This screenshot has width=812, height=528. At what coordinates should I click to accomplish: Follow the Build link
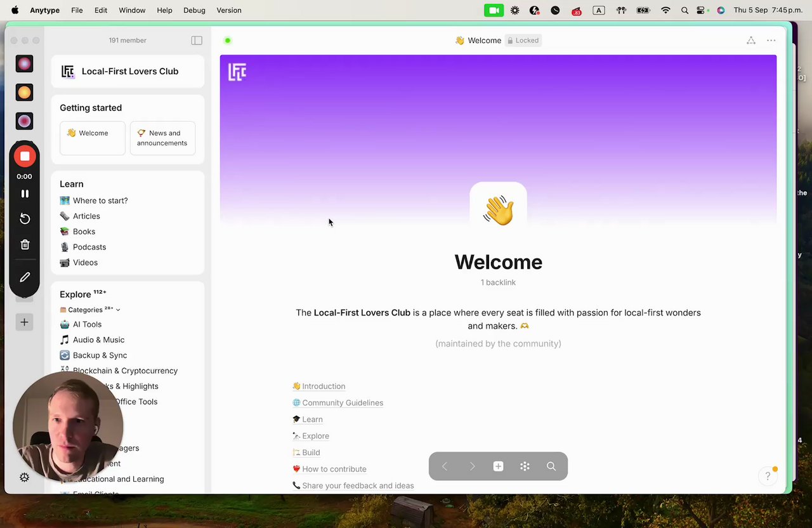pyautogui.click(x=306, y=452)
